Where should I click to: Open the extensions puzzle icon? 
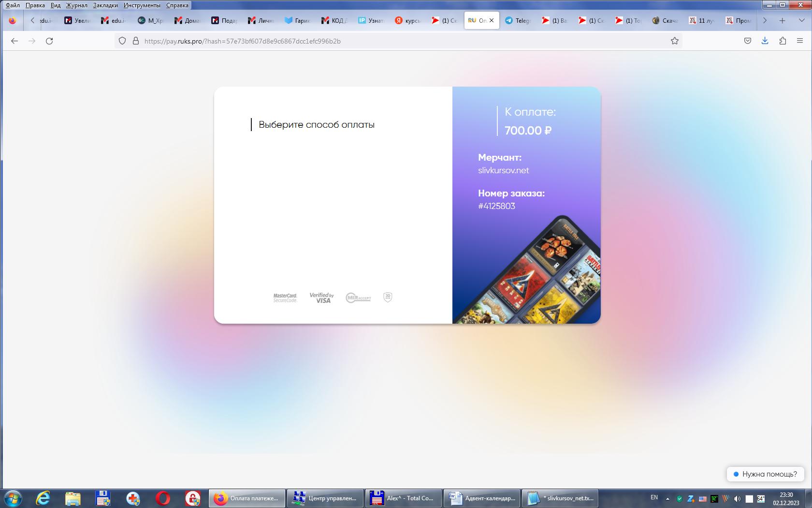(783, 41)
